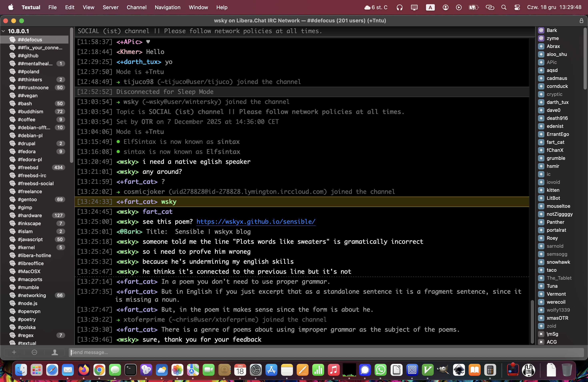Collapse the 10.8.0.1 server tree

tap(3, 31)
